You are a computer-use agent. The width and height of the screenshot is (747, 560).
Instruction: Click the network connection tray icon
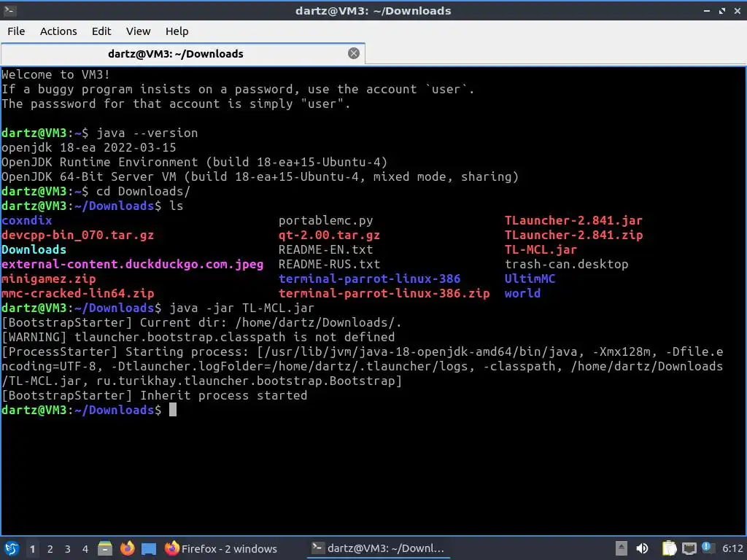coord(689,548)
